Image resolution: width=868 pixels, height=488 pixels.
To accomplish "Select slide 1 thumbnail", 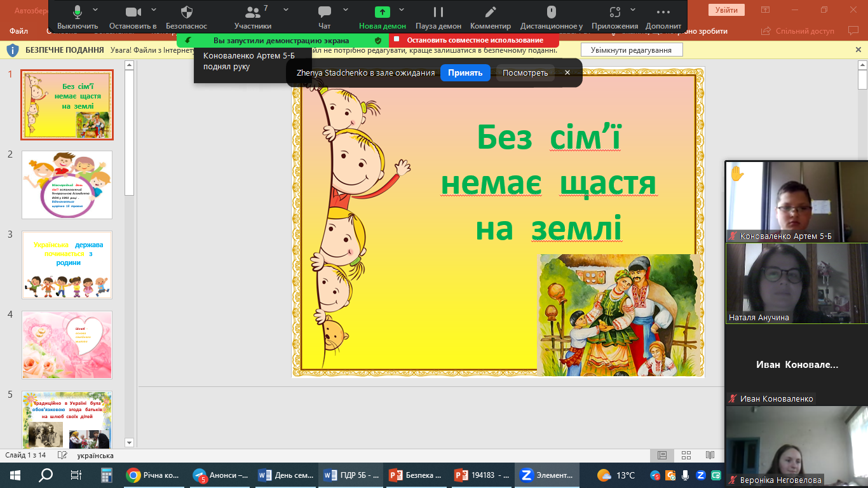I will click(x=67, y=105).
